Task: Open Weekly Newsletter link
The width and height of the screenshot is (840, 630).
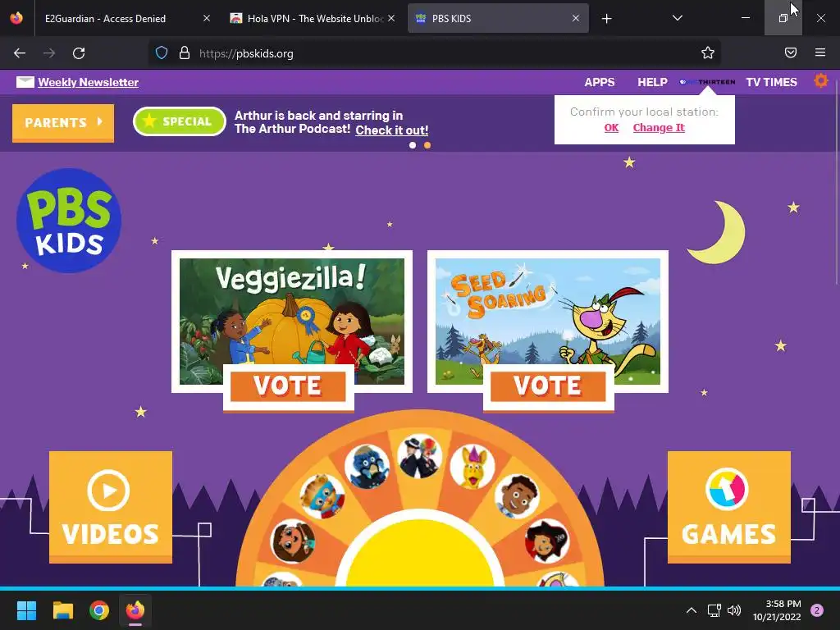Action: pos(89,82)
